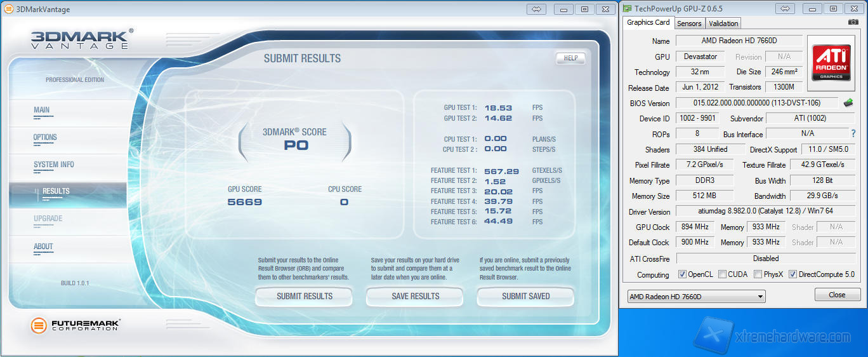Toggle the DirectCompute 5.0 checkbox
Screen dimensions: 868x357
(x=792, y=274)
